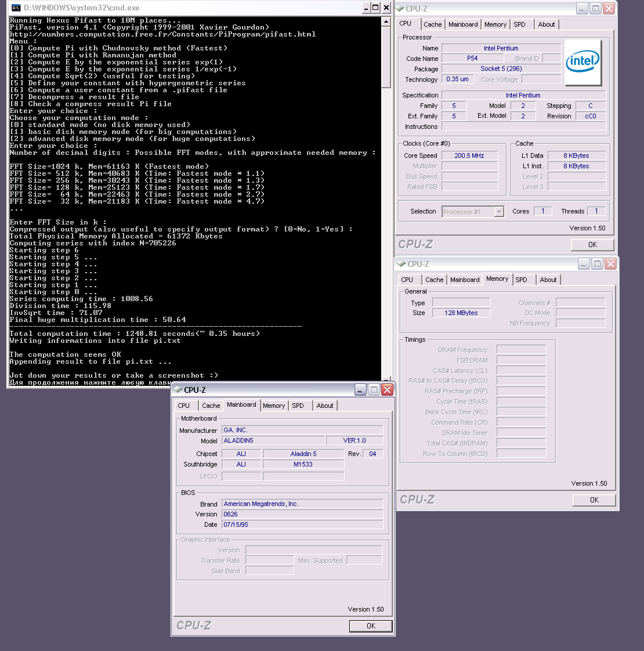This screenshot has width=644, height=651.
Task: Open Cache tab in the Memory CPU-Z window
Action: click(x=435, y=280)
